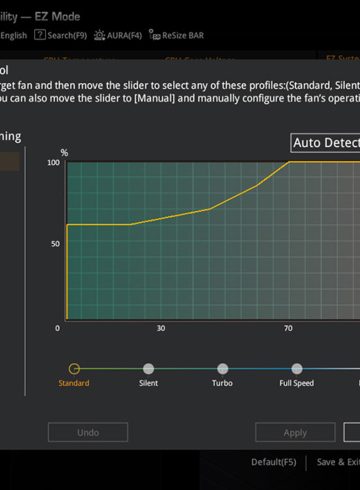Screen dimensions: 360x490
Task: Click the Full Speed profile label
Action: pos(297,383)
